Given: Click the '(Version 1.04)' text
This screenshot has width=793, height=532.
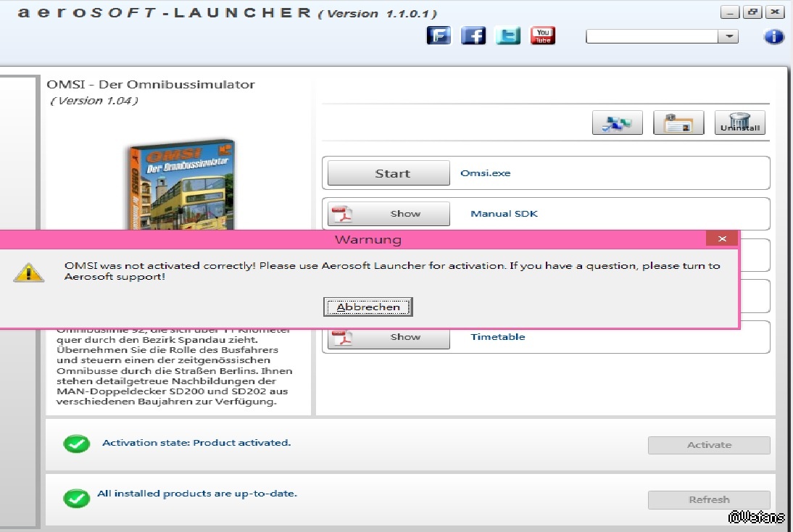Looking at the screenshot, I should coord(94,101).
